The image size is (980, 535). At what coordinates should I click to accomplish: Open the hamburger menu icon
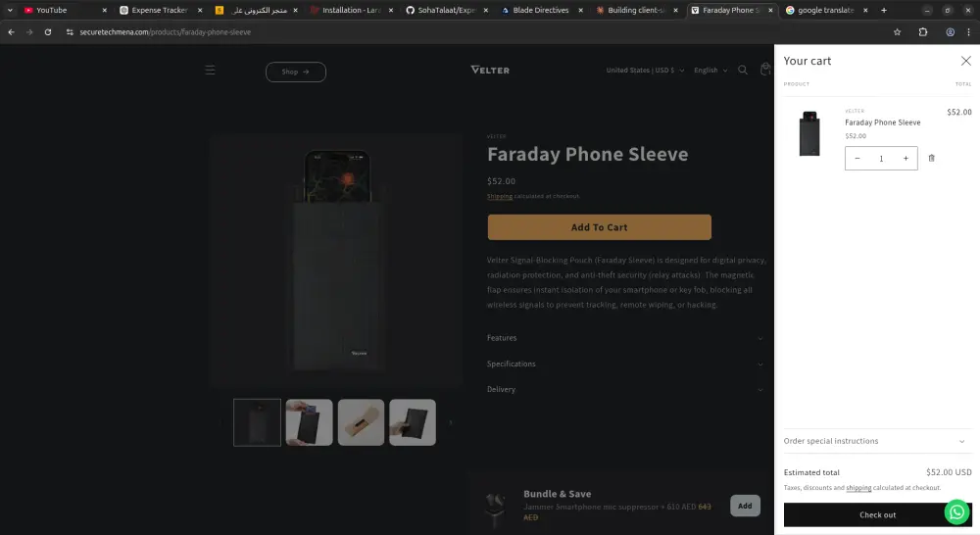tap(210, 70)
